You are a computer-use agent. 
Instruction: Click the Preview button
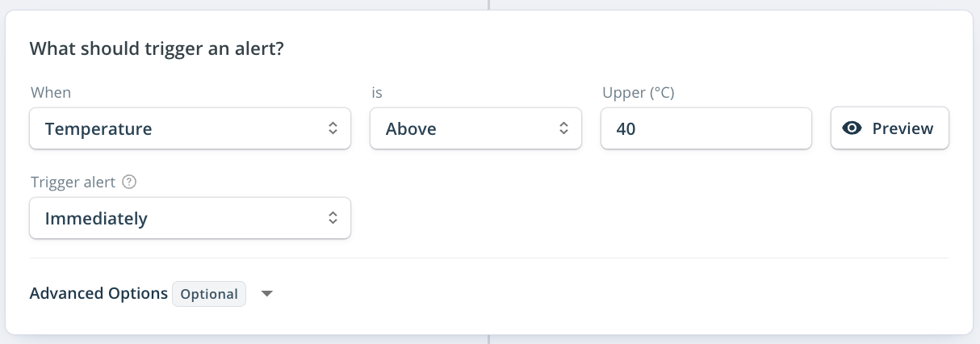coord(890,128)
